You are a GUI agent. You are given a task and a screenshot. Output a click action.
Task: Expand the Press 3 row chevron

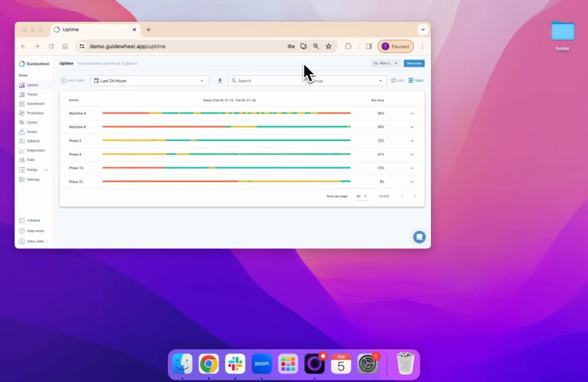pyautogui.click(x=412, y=141)
